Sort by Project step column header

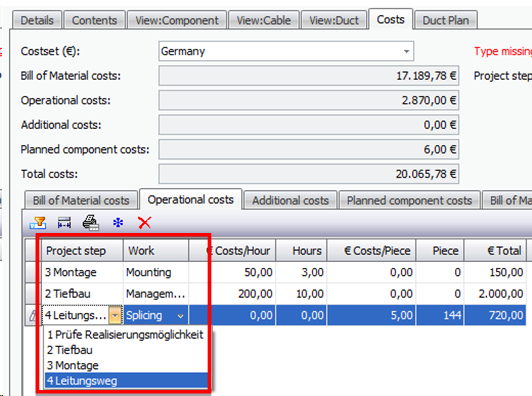[x=82, y=251]
